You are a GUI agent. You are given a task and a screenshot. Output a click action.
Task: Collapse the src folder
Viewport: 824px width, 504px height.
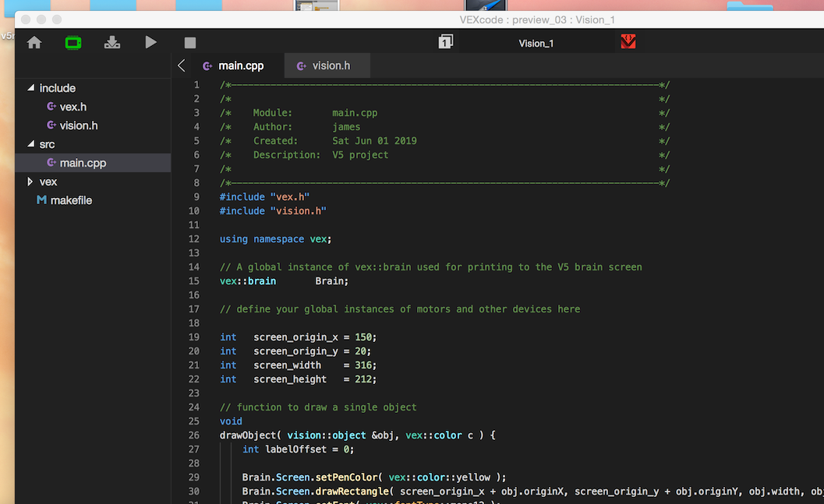31,144
